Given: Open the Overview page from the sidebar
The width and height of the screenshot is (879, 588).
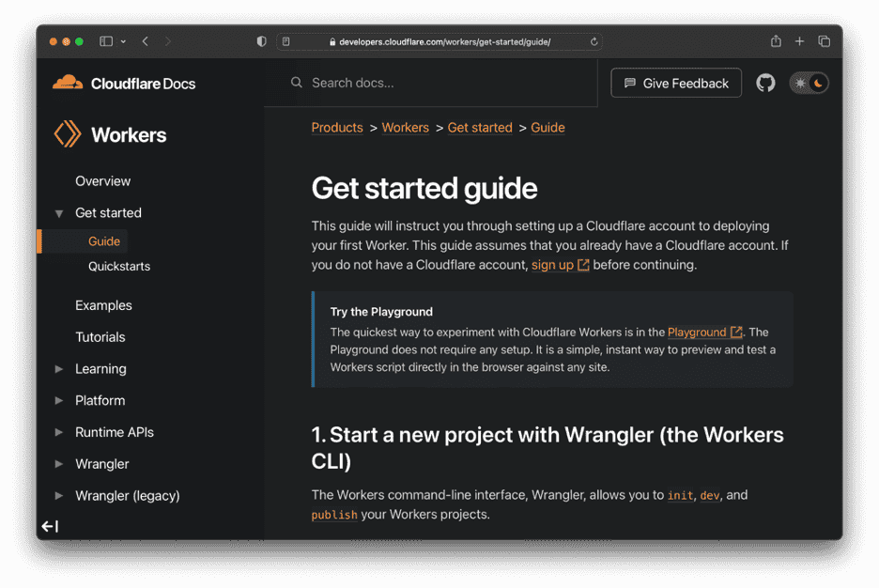Looking at the screenshot, I should (102, 180).
